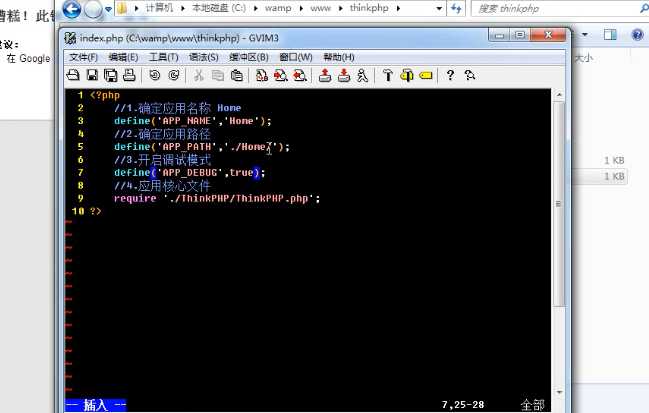Load a session using the toolbar icon
The height and width of the screenshot is (413, 649).
(325, 75)
